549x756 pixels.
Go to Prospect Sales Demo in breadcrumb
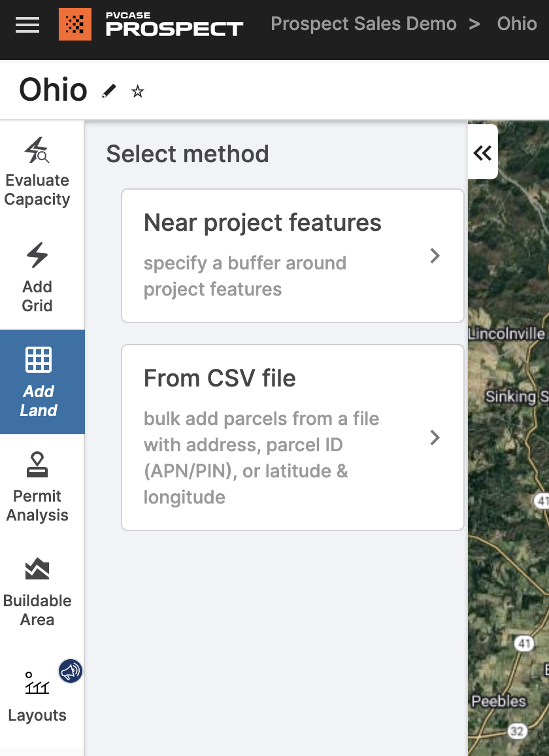[363, 24]
